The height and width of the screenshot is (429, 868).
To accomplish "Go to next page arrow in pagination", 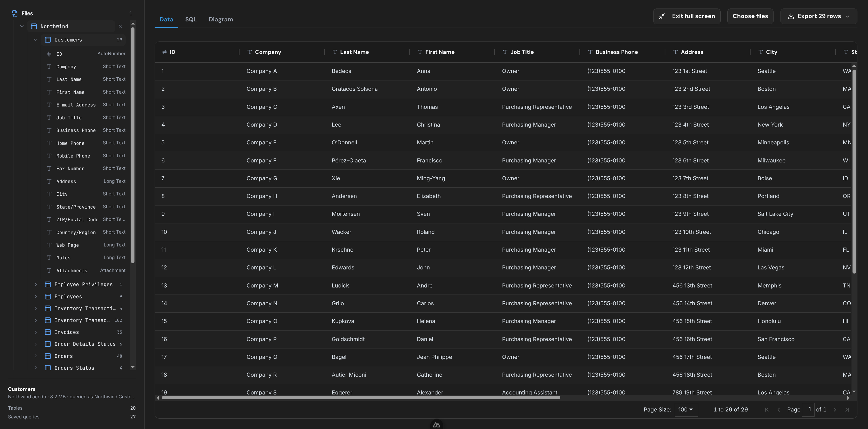I will [835, 409].
